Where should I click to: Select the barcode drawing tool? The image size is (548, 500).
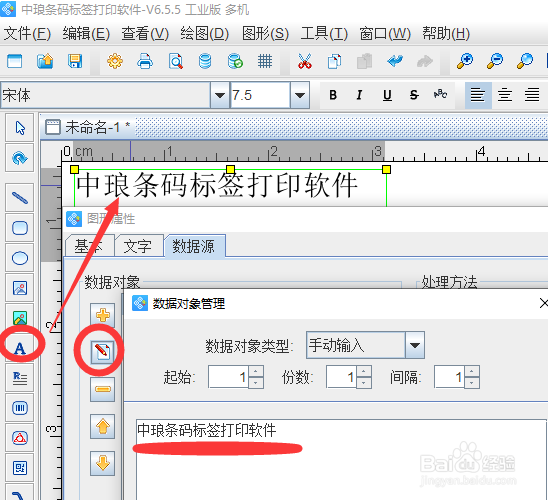pos(20,408)
